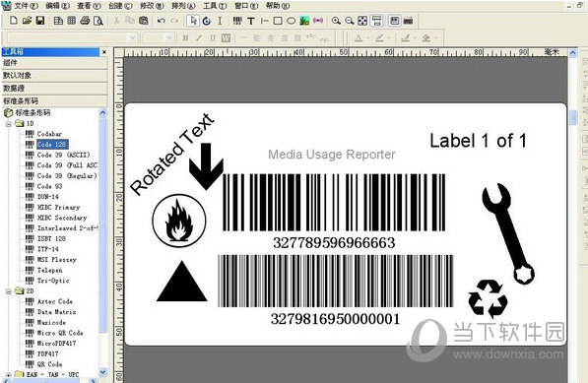Toggle word wrap W button
Image resolution: width=588 pixels, height=383 pixels.
point(226,37)
